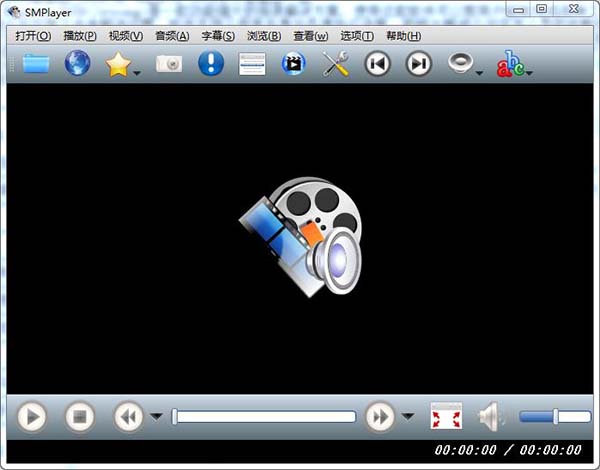Open the 播放(P) menu

(x=80, y=36)
